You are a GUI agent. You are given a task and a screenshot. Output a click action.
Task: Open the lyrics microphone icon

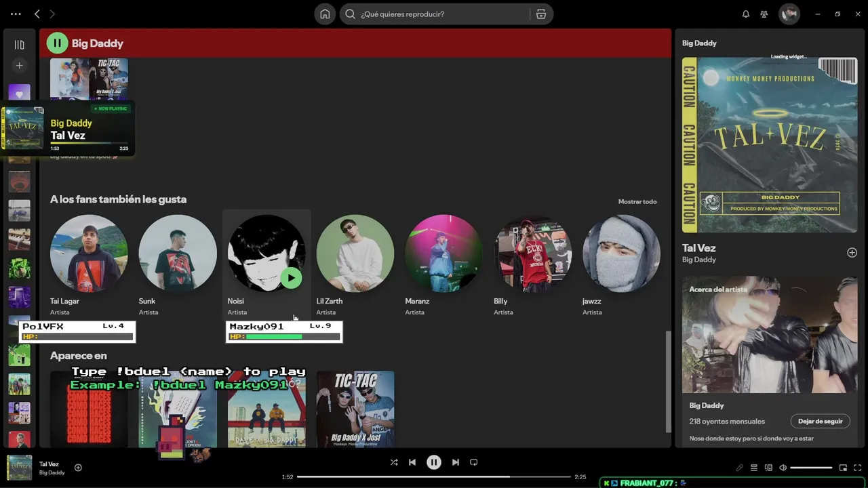[x=739, y=468]
